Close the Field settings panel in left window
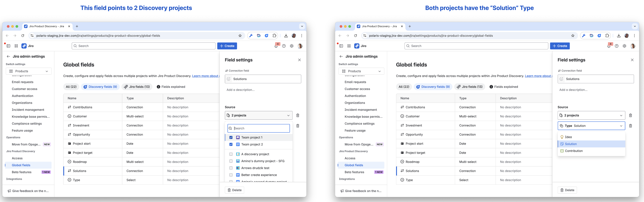Viewport: 644px width, 202px height. point(299,60)
